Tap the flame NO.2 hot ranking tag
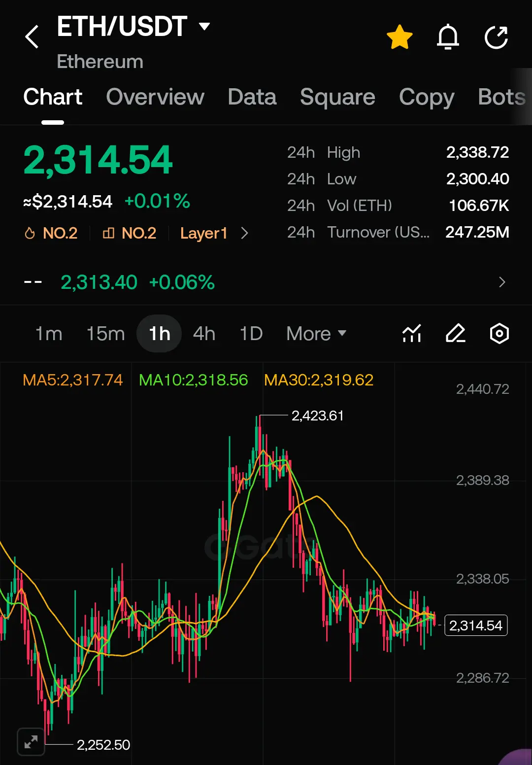532x765 pixels. click(51, 233)
